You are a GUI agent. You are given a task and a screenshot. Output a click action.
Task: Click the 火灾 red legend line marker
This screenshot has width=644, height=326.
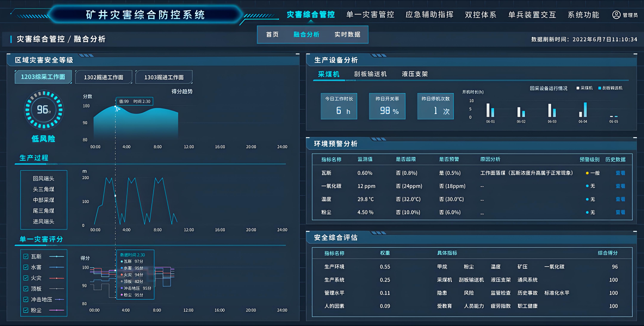point(57,278)
